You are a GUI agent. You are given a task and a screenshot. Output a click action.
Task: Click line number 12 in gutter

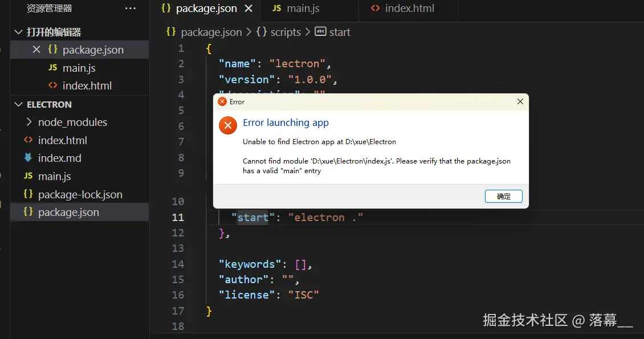pos(178,233)
